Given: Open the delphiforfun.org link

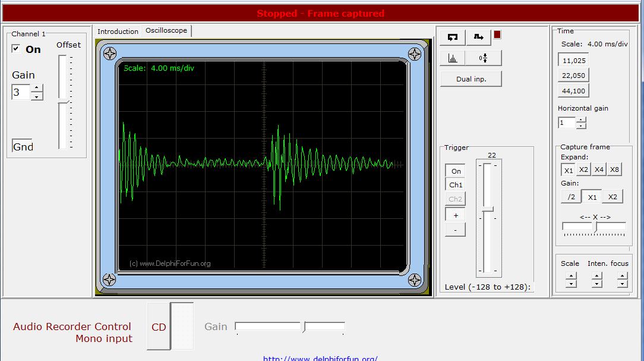Looking at the screenshot, I should pos(320,358).
